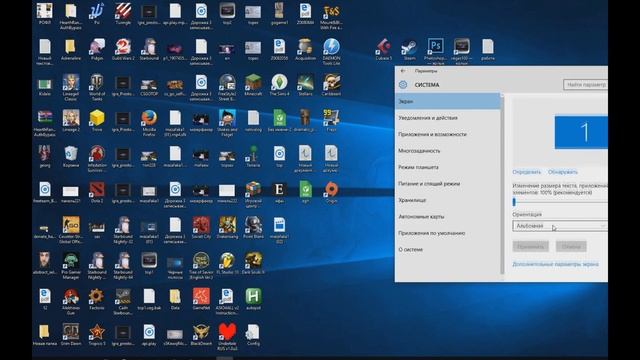Launch Cubase 5 from the desktop
The height and width of the screenshot is (360, 640).
click(x=383, y=49)
